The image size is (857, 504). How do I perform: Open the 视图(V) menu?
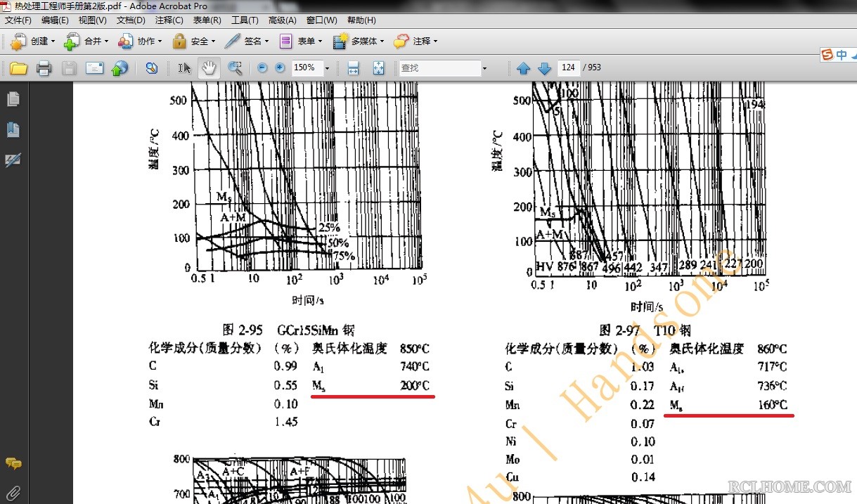point(93,20)
